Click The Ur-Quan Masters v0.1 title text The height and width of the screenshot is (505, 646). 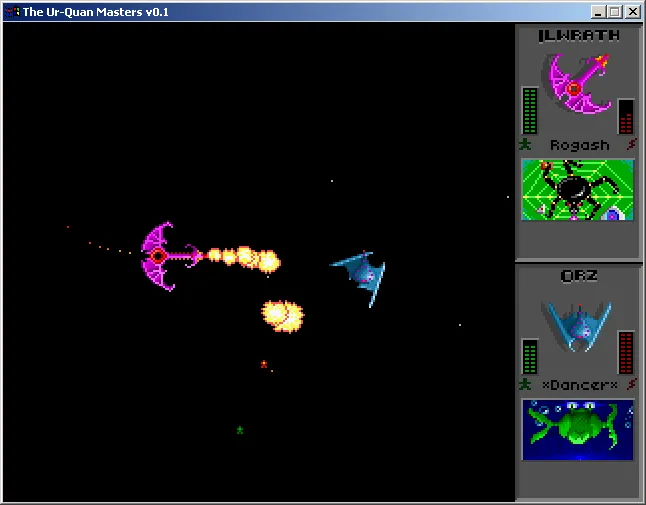coord(96,12)
